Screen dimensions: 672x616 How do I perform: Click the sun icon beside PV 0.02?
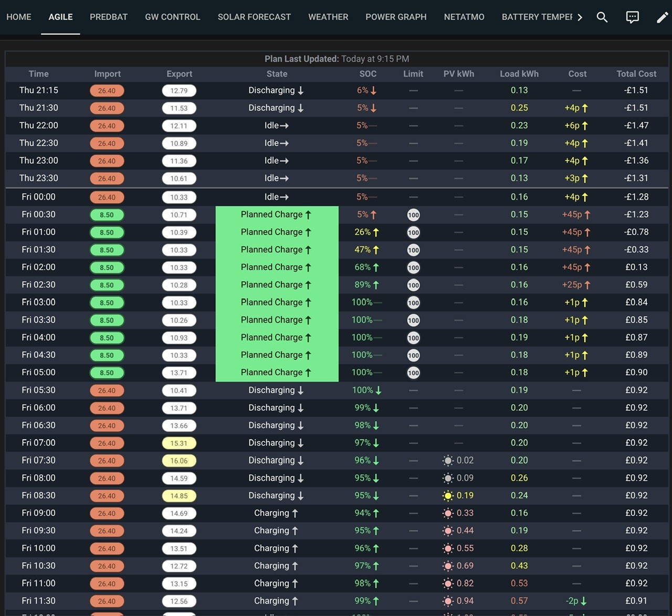(448, 461)
